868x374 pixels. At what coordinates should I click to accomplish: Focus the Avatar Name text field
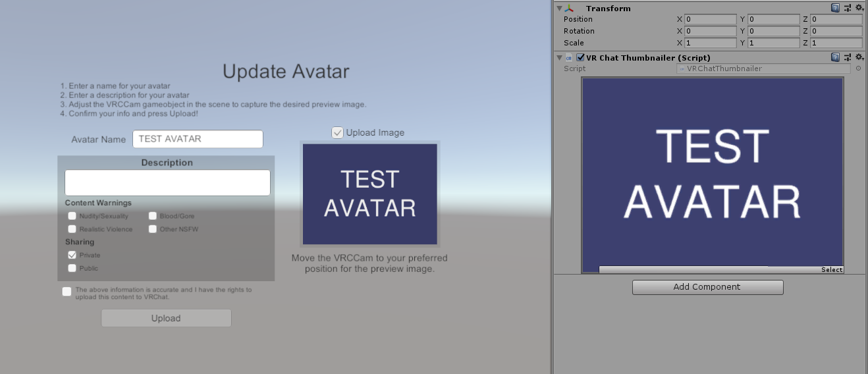pos(198,139)
